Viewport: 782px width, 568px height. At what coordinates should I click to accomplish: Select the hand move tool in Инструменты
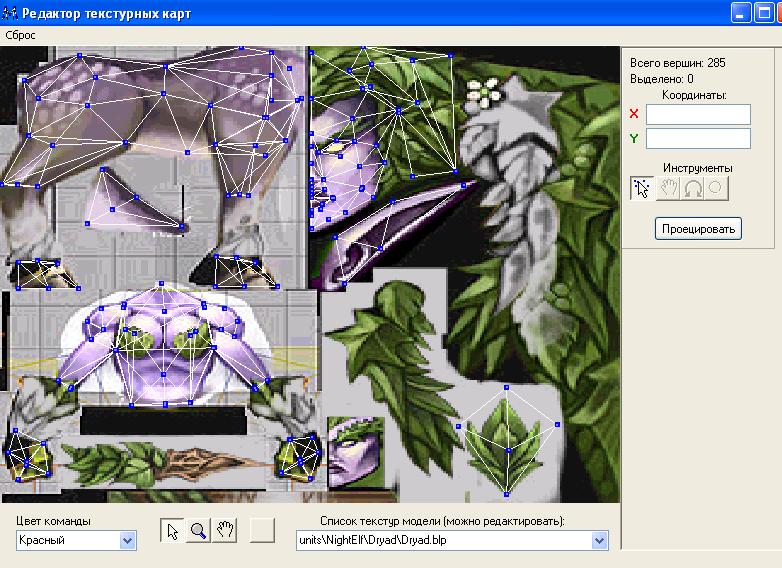click(x=667, y=189)
